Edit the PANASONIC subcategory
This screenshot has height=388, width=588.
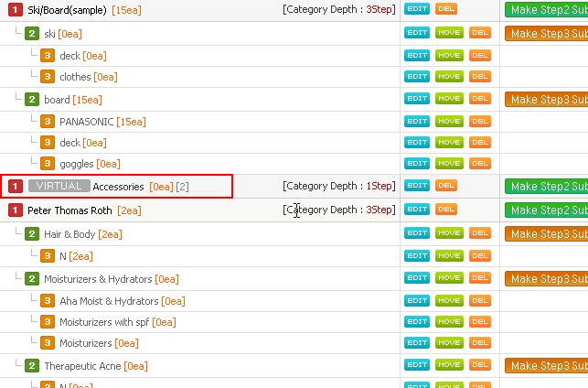point(417,121)
